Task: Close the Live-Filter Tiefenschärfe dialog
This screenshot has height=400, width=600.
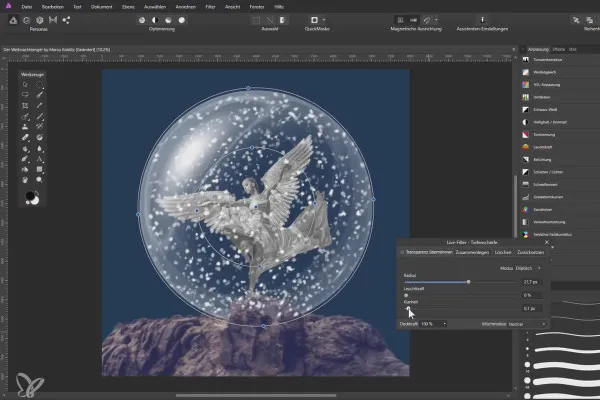Action: (x=546, y=242)
